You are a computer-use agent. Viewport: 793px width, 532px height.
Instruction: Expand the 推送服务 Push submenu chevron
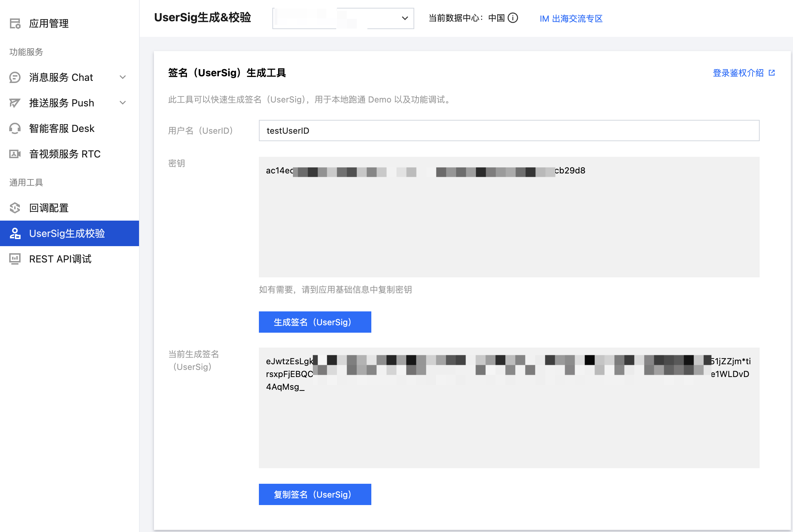pos(123,103)
